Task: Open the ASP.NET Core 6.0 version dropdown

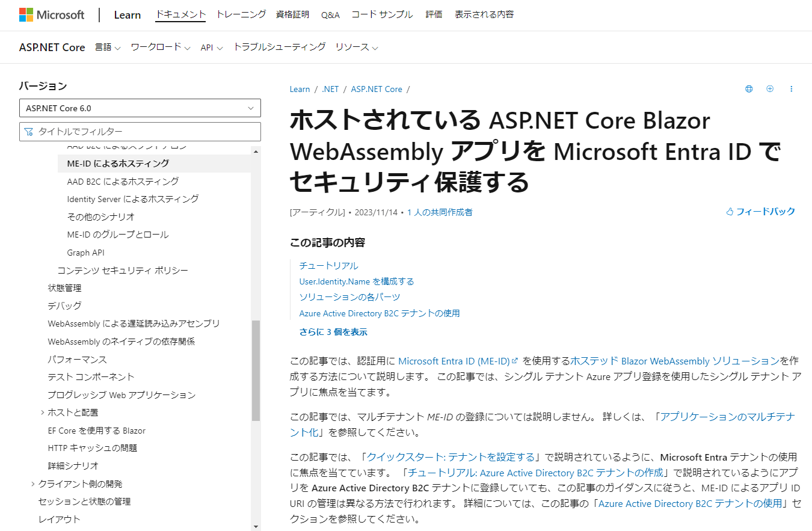Action: [x=140, y=108]
